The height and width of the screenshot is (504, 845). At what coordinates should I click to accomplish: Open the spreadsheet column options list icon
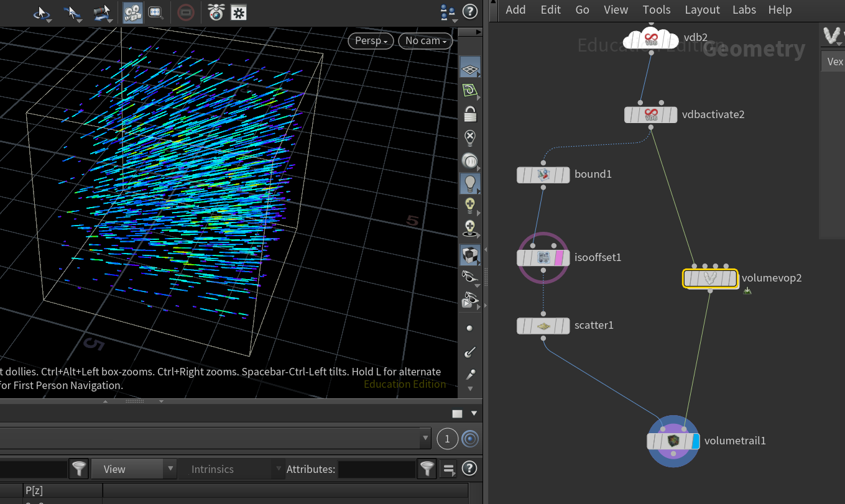tap(448, 469)
